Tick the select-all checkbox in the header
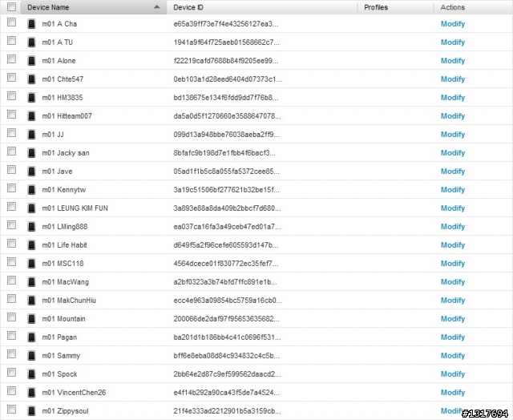This screenshot has width=513, height=420. click(x=11, y=7)
